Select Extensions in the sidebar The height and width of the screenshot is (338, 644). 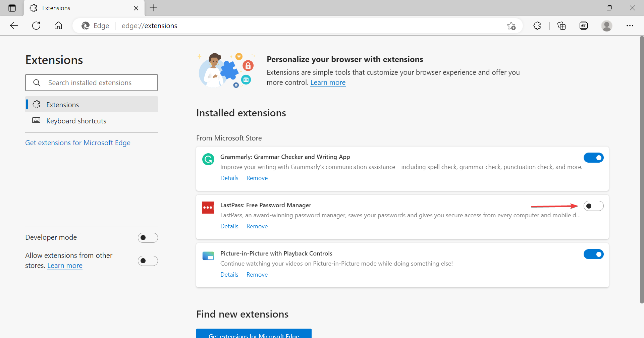(92, 104)
